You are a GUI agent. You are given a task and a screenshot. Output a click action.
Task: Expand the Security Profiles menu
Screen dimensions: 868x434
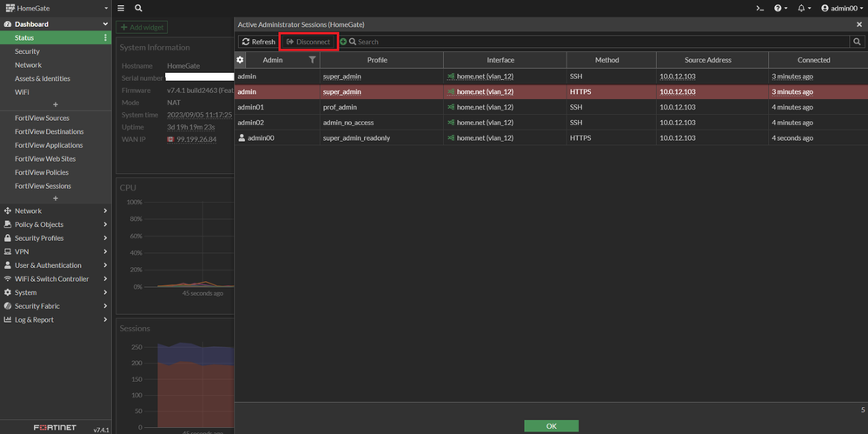[x=56, y=237]
